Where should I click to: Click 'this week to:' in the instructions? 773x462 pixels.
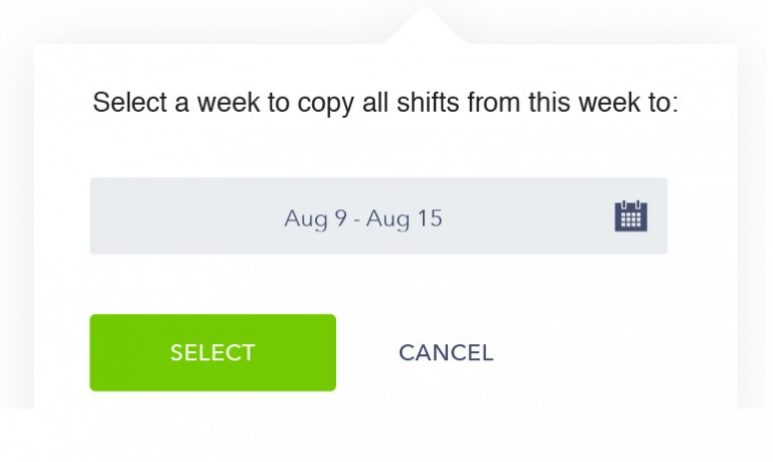603,103
